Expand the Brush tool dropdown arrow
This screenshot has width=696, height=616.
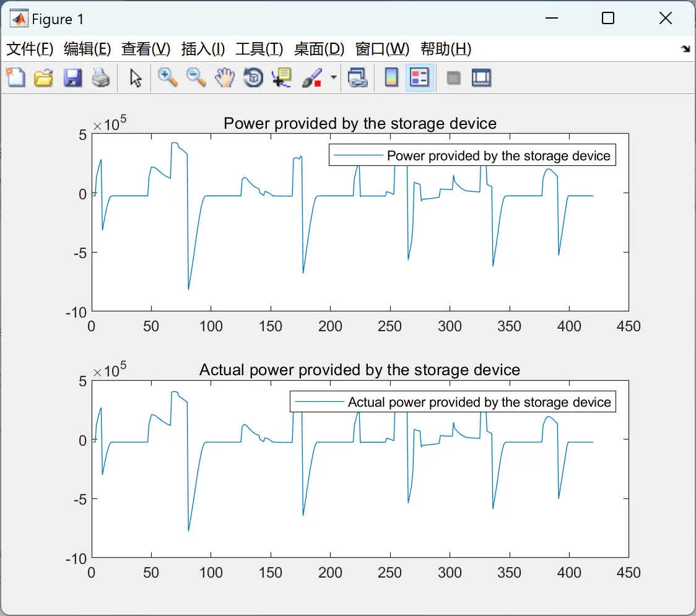[x=333, y=77]
